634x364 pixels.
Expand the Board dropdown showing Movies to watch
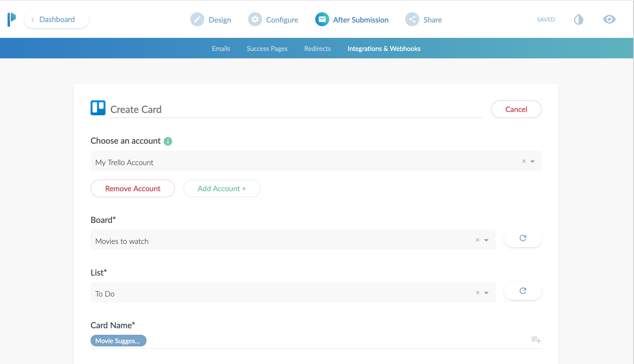(x=486, y=240)
